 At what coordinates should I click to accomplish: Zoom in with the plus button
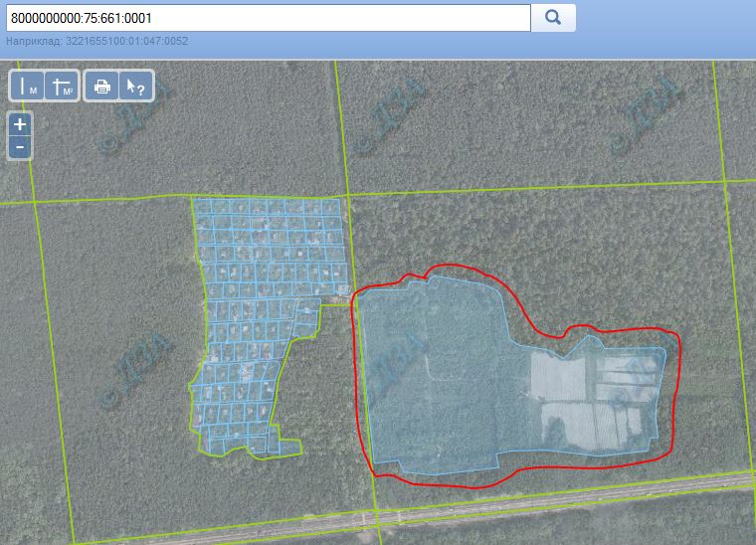[x=20, y=125]
